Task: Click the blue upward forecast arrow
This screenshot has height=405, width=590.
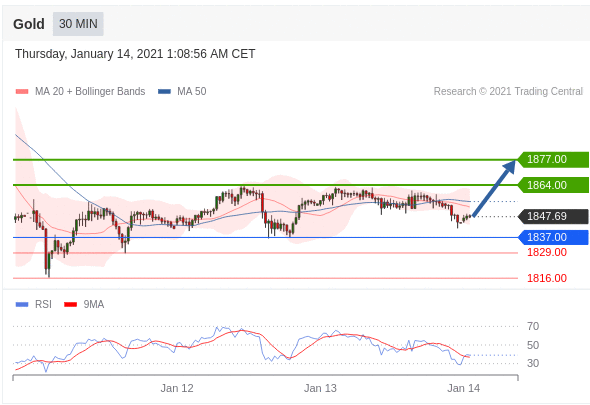Action: (x=494, y=188)
